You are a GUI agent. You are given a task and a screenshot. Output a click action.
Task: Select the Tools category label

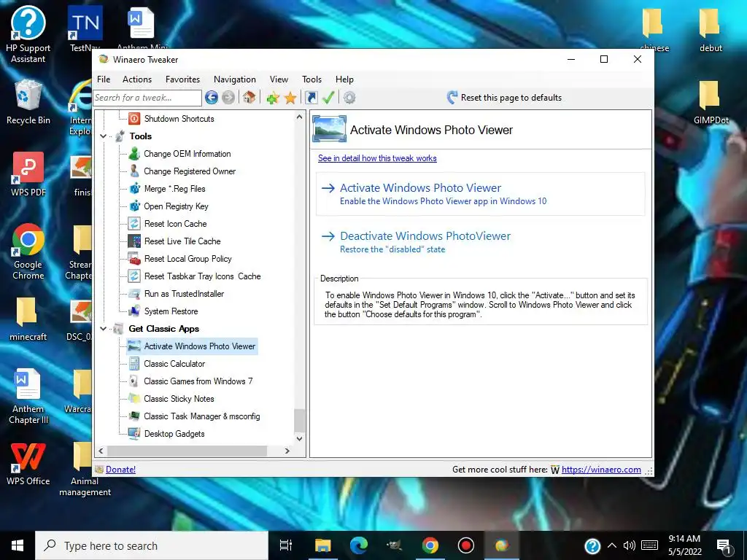point(141,136)
